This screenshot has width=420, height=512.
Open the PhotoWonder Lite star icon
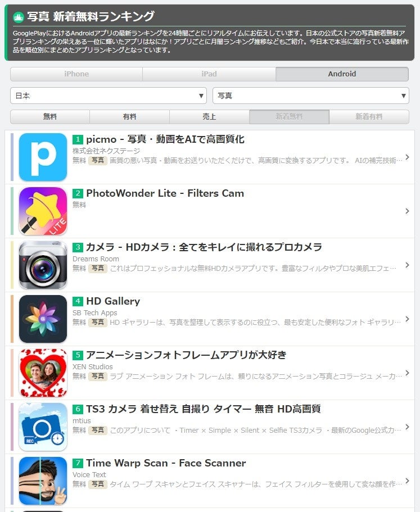coord(43,211)
